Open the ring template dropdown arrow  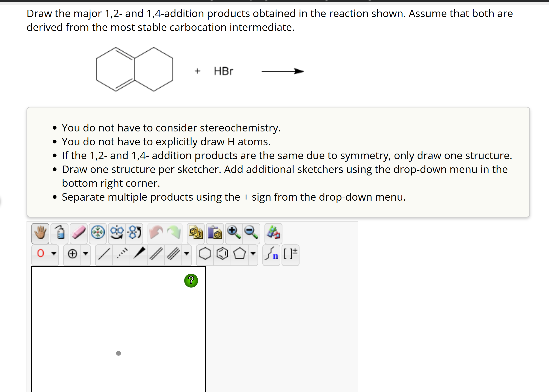(x=253, y=254)
